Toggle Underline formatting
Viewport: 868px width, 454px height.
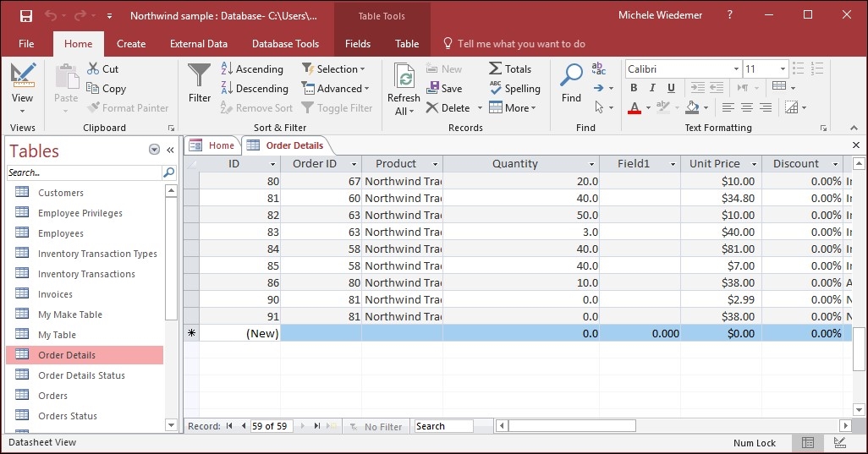[671, 87]
